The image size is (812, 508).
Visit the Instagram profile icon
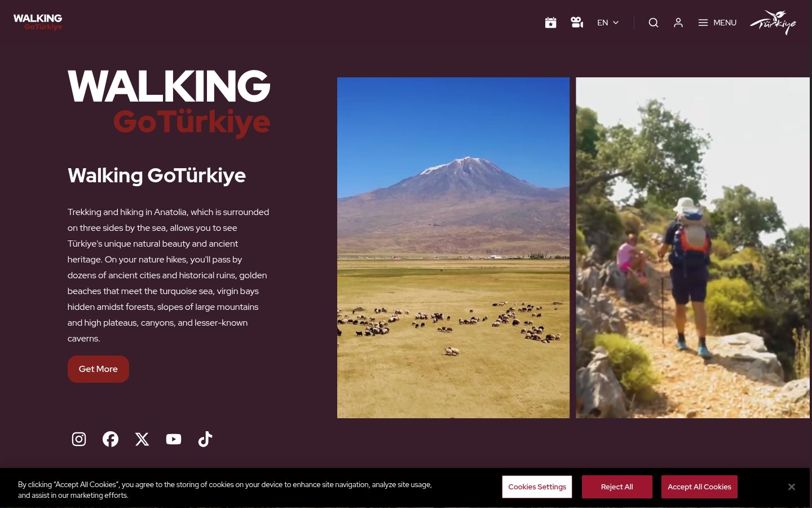point(79,439)
